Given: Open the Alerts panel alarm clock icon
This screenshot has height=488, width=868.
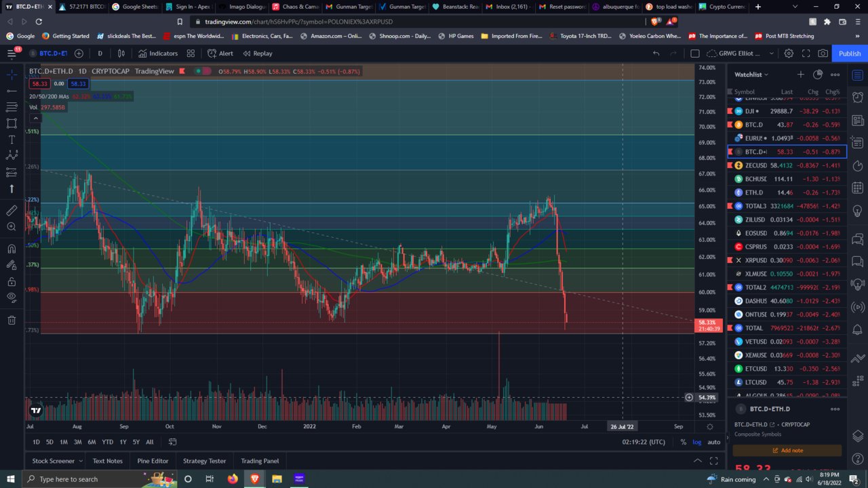Looking at the screenshot, I should pyautogui.click(x=858, y=97).
